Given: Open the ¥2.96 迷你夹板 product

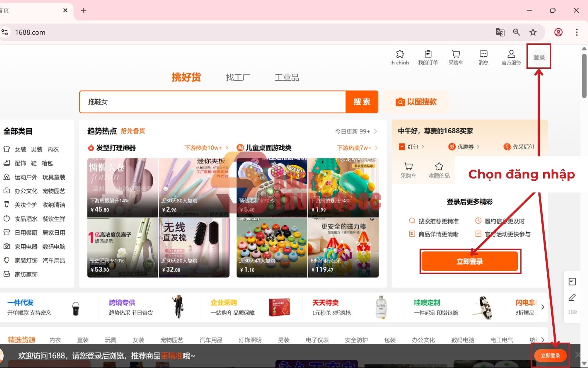Looking at the screenshot, I should pyautogui.click(x=194, y=188).
